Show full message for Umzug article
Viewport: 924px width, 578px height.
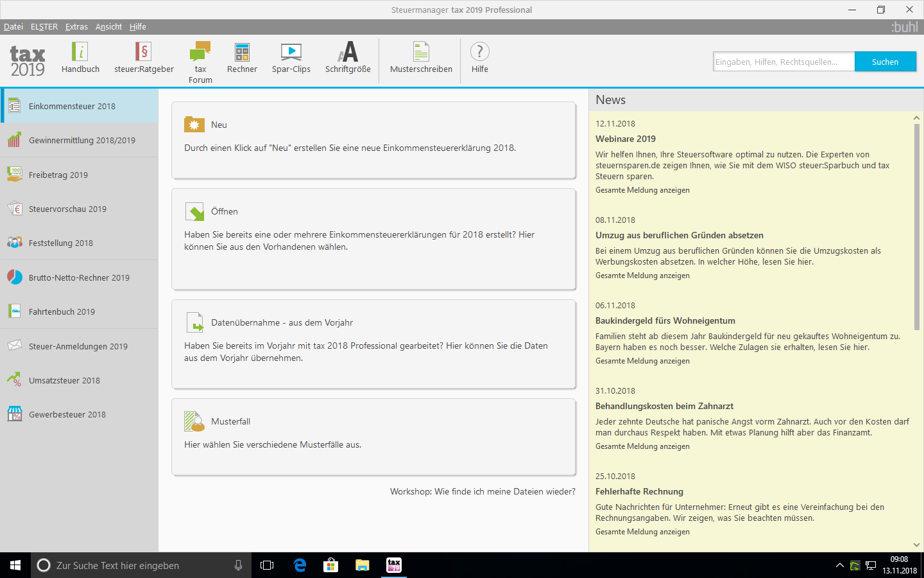click(642, 276)
